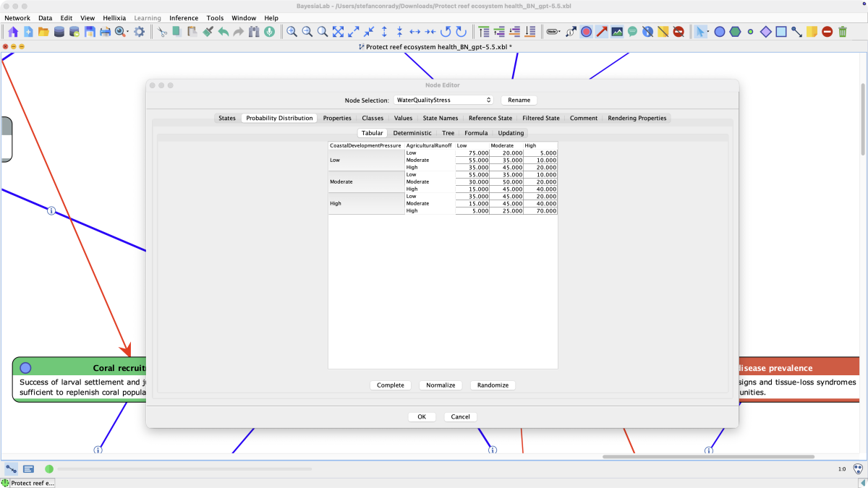This screenshot has height=488, width=868.
Task: Select the green hexagon node tool
Action: [x=736, y=32]
